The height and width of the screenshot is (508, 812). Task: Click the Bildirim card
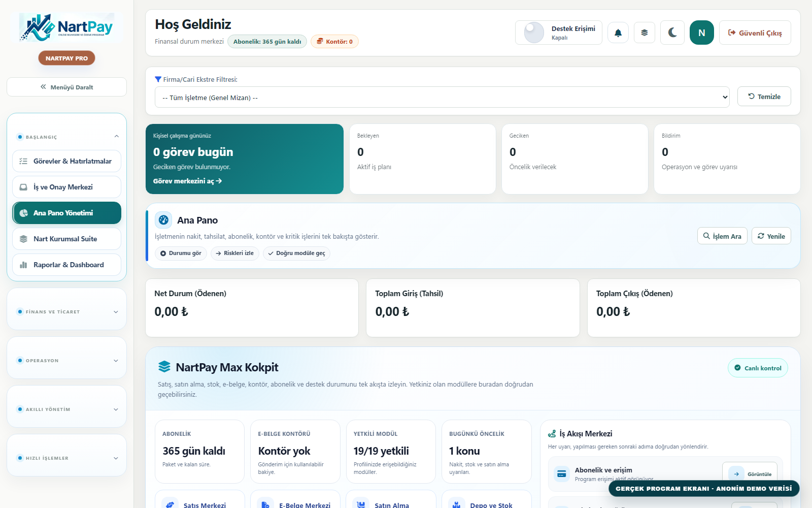click(727, 159)
